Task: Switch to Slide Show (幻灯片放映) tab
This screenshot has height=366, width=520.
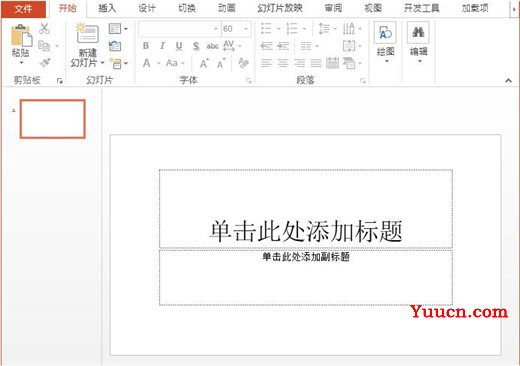Action: tap(280, 8)
